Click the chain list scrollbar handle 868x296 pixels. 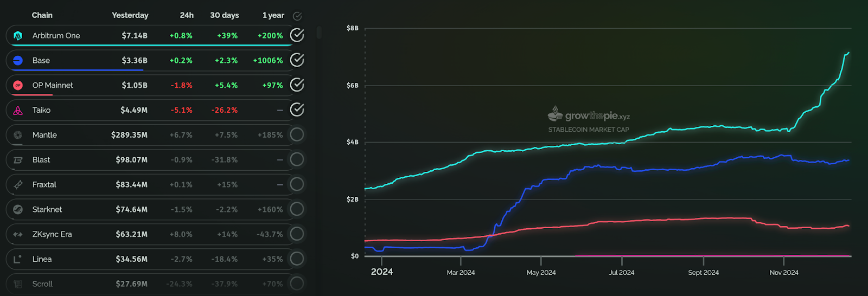[319, 33]
